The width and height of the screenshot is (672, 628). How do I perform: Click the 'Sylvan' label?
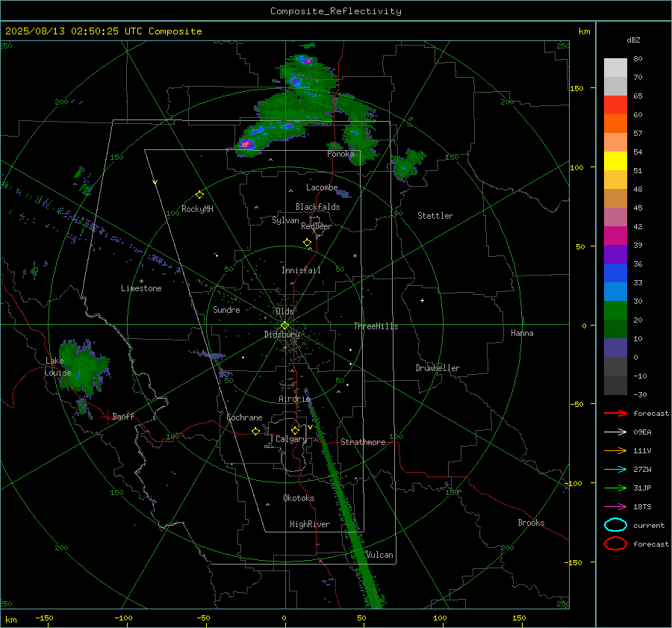click(285, 220)
